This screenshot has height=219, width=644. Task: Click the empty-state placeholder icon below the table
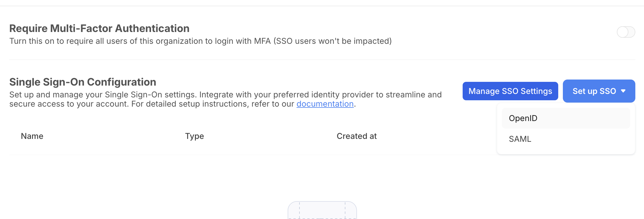322,210
